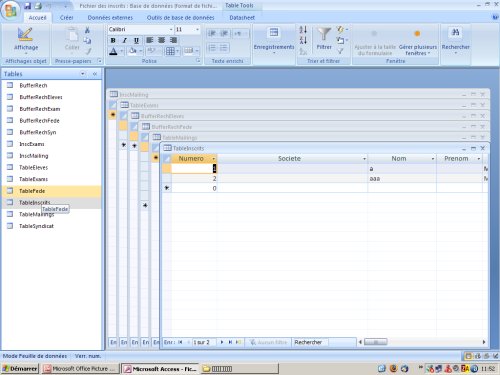Toggle bold formatting button
Viewport: 500px width, 375px height.
(113, 40)
